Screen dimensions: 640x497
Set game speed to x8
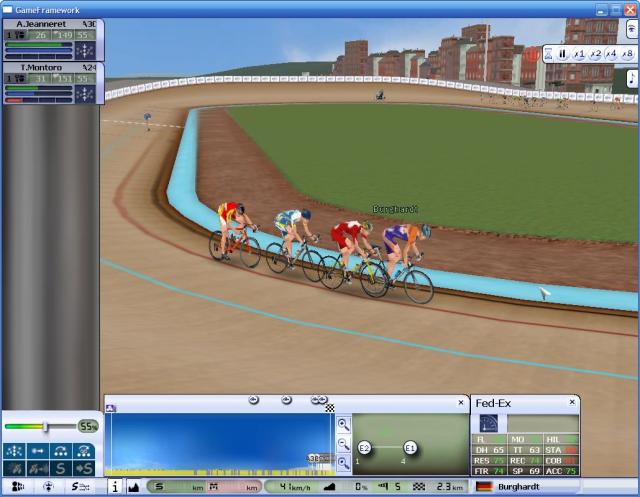tap(627, 54)
